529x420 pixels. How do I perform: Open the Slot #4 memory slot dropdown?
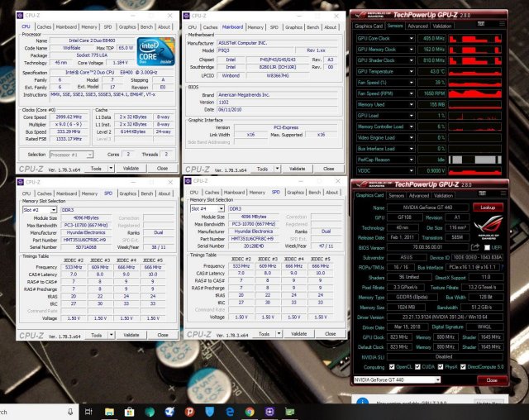pyautogui.click(x=221, y=209)
